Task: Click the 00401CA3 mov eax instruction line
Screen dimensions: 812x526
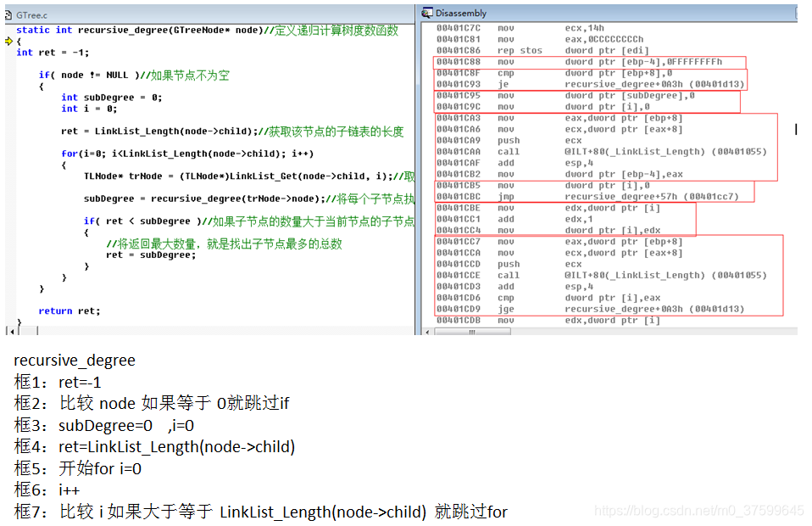Action: click(559, 118)
